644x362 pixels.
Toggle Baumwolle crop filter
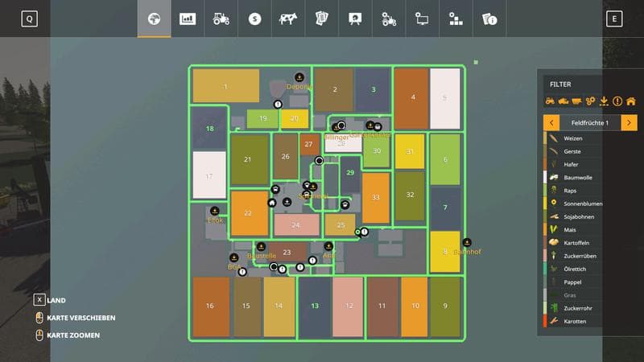(x=572, y=177)
